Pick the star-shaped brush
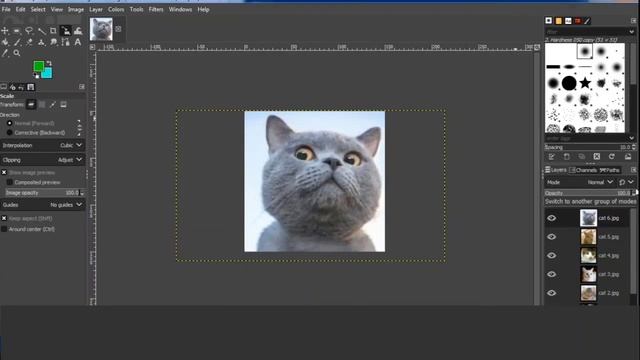Screen dimensions: 640x360 (585, 83)
